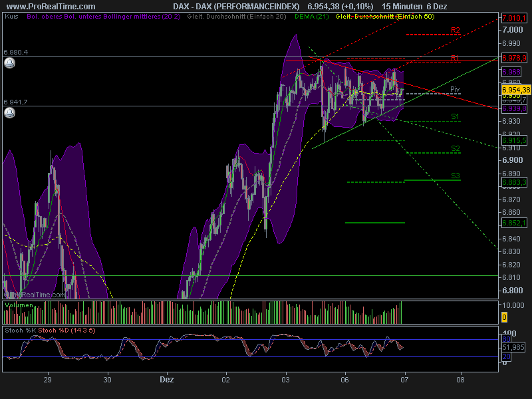Click the purple 6.939,8 price tag
The image size is (532, 399).
[x=514, y=108]
